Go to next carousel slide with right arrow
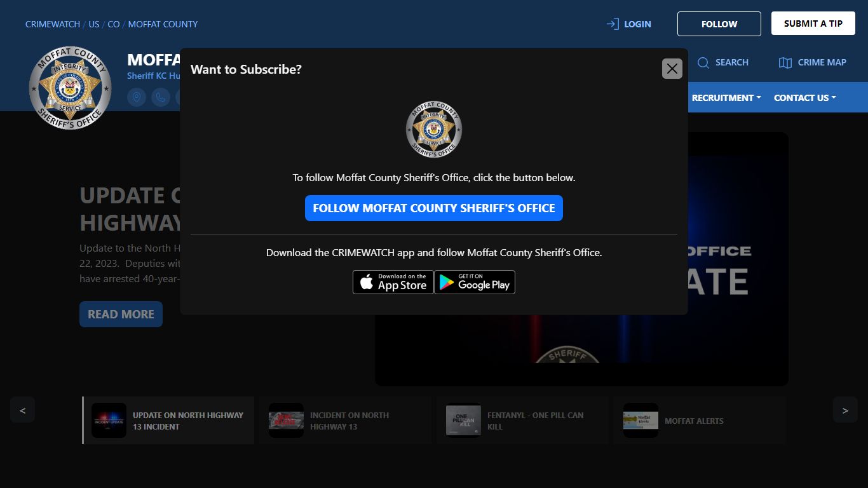This screenshot has width=868, height=488. click(845, 410)
